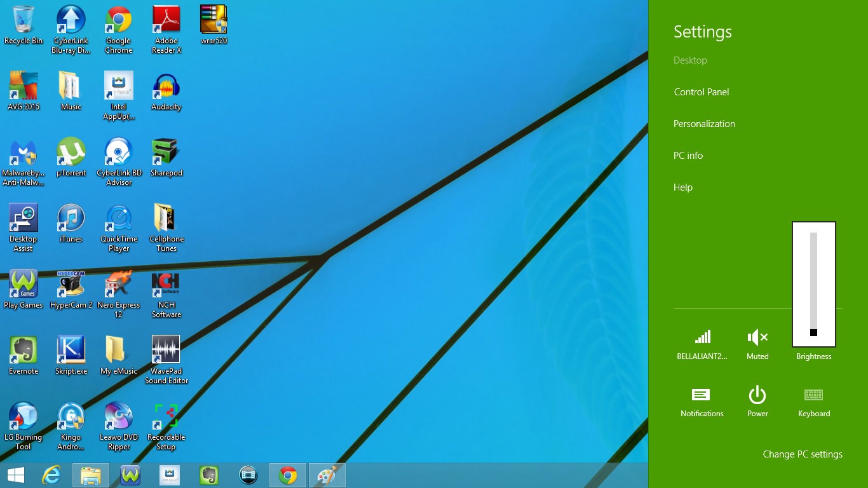Select the Audacity desktop icon
The image size is (868, 488).
(166, 91)
